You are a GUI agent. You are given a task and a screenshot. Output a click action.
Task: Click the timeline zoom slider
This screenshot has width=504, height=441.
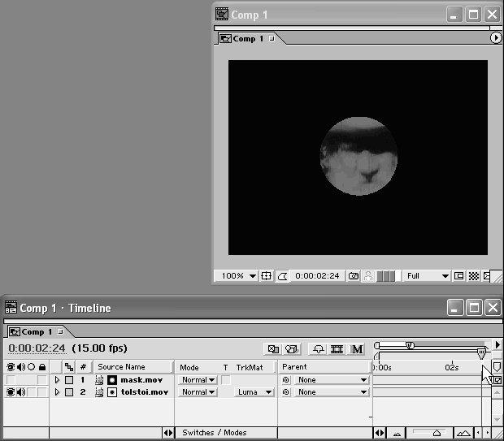(437, 433)
